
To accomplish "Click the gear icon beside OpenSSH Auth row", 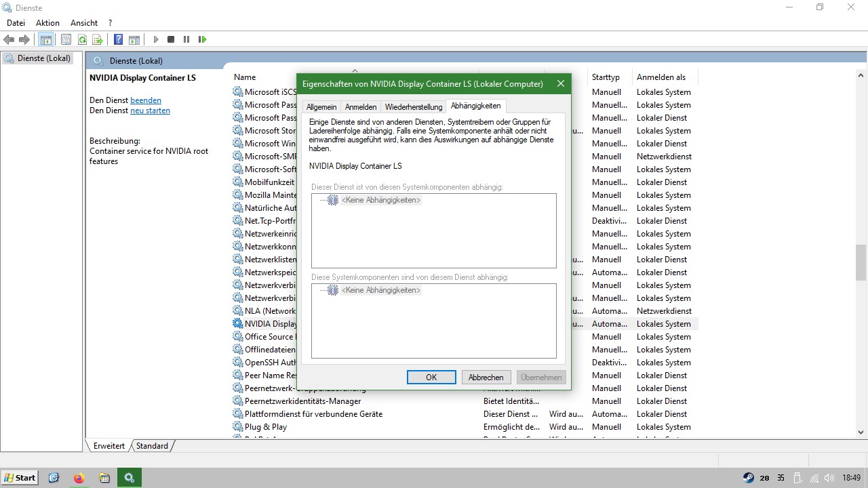I will tap(238, 362).
